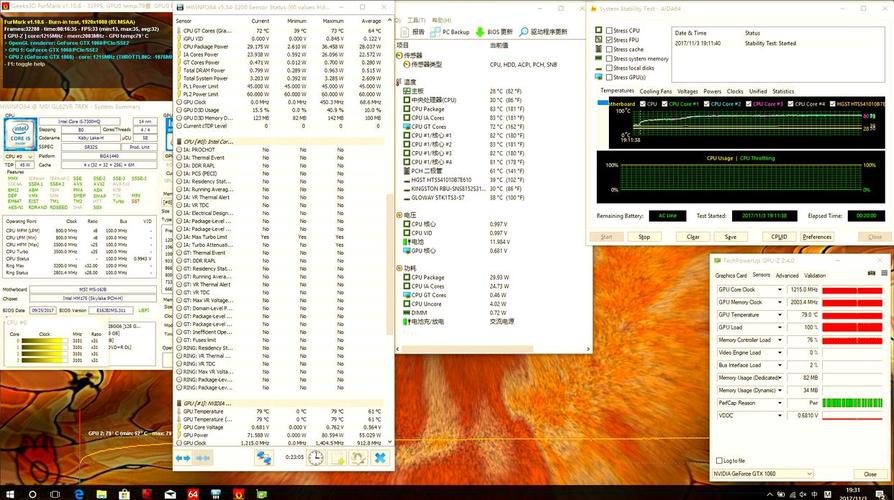Open the Validation tab in GPU-Z

click(815, 275)
